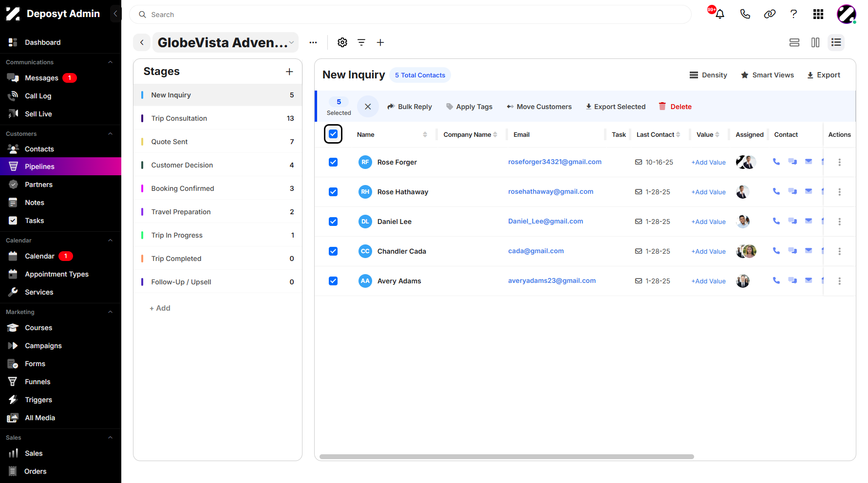The height and width of the screenshot is (483, 868).
Task: Collapse the Marketing sidebar section
Action: pyautogui.click(x=110, y=312)
